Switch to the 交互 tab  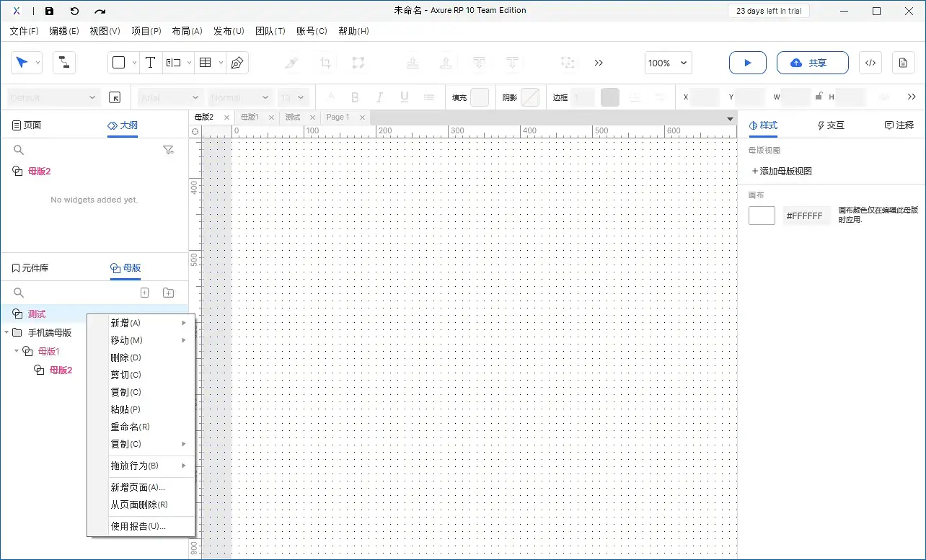point(830,125)
